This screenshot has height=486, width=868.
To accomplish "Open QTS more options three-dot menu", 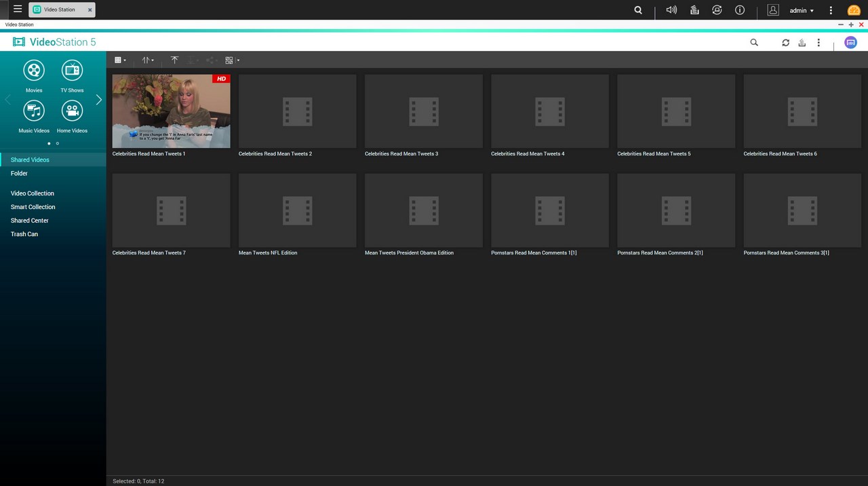I will (831, 10).
